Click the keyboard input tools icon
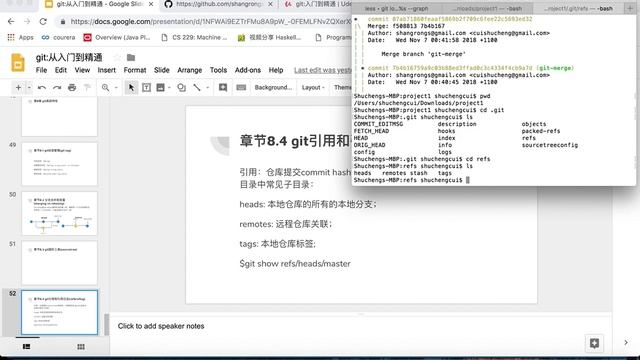The width and height of the screenshot is (640, 360). coord(241,87)
